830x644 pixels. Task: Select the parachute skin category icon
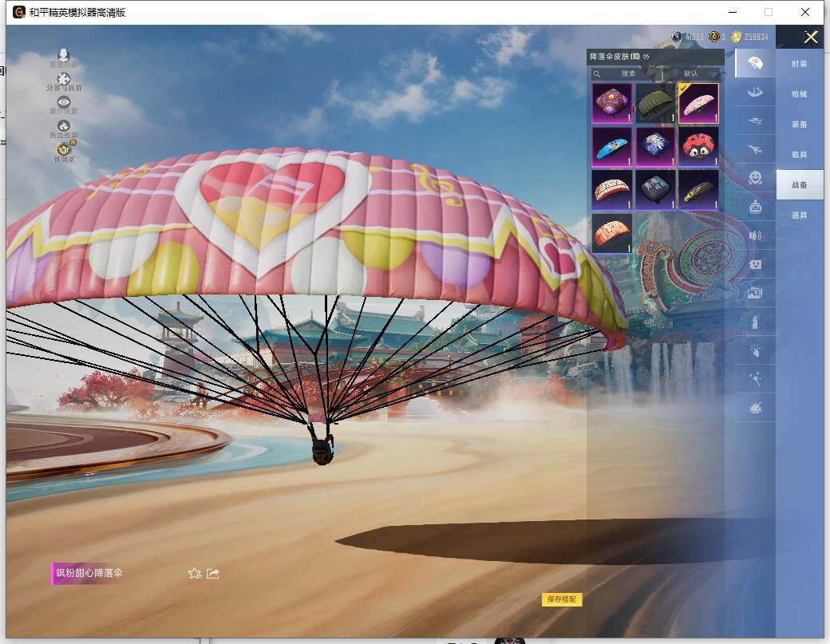coord(755,64)
